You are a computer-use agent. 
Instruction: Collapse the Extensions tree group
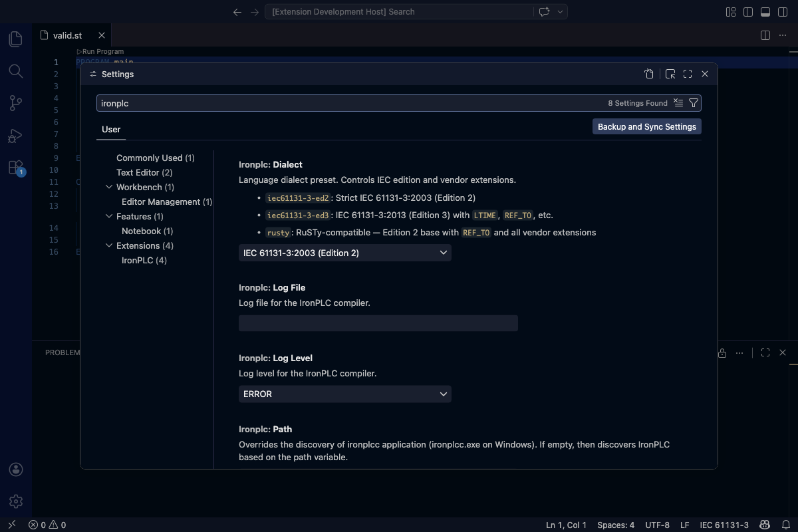(109, 245)
